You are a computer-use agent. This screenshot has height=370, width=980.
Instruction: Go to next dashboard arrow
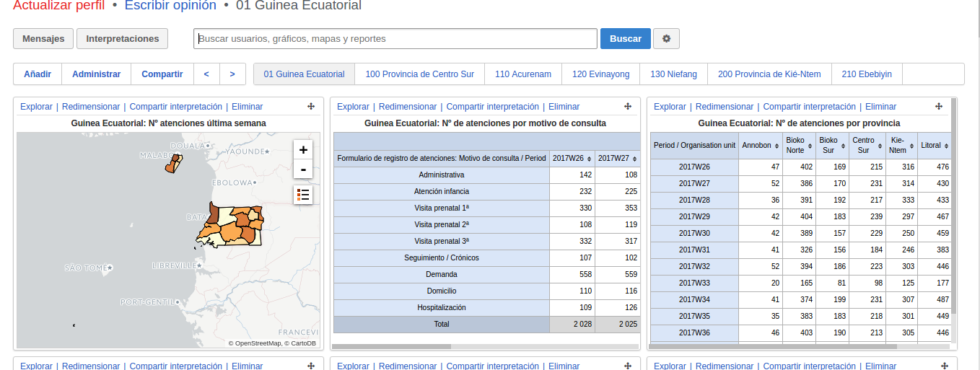click(x=232, y=74)
